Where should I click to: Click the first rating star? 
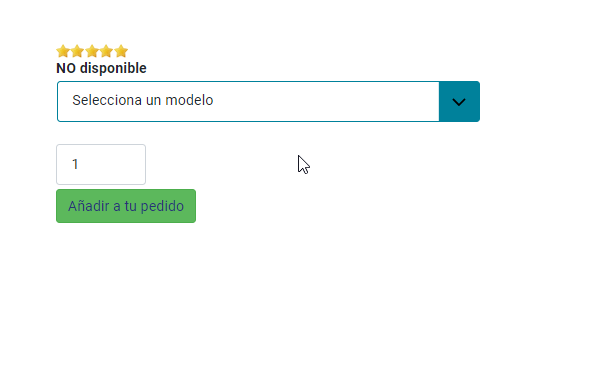(63, 51)
